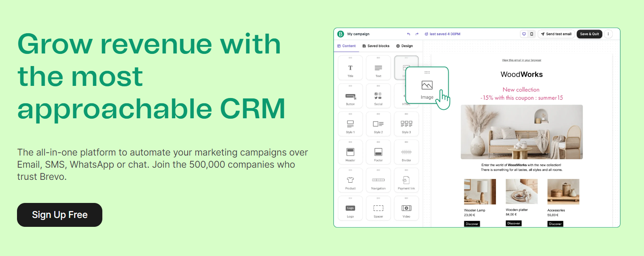Choose the Style 1 layout block
Image resolution: width=644 pixels, height=256 pixels.
pos(350,124)
